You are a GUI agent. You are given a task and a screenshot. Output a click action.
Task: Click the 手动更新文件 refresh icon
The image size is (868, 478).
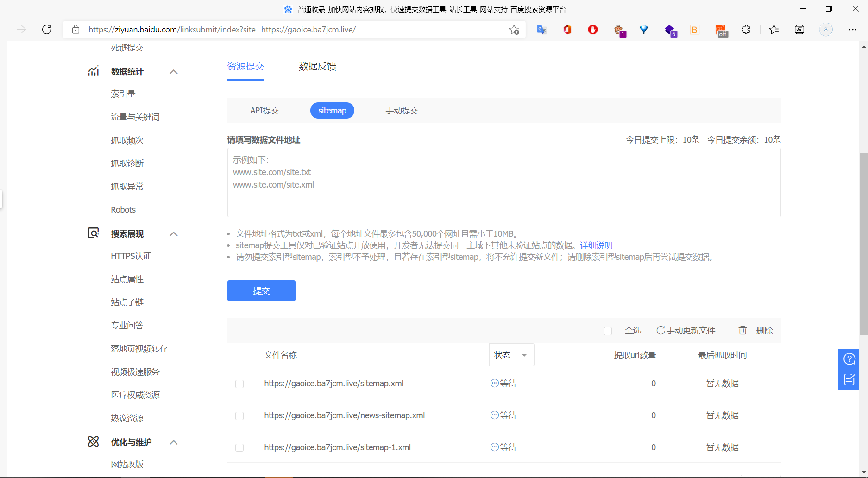(660, 330)
